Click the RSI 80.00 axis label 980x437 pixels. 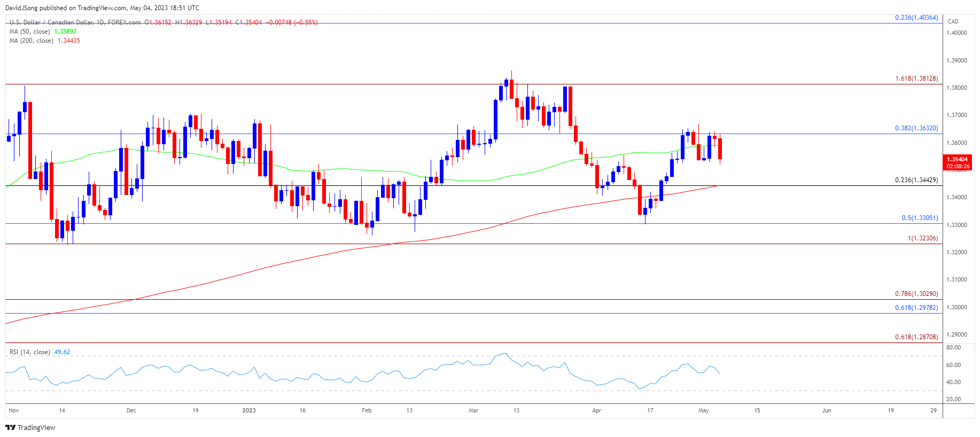coord(954,347)
